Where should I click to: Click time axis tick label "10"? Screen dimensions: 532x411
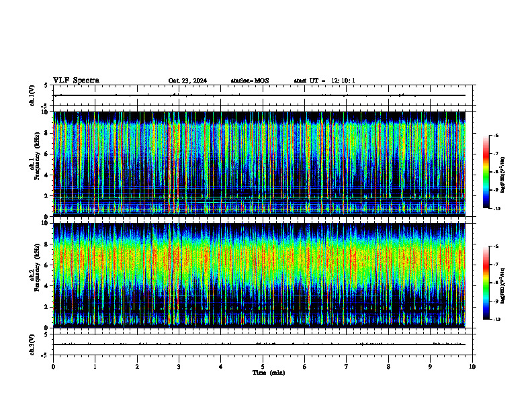pos(472,367)
